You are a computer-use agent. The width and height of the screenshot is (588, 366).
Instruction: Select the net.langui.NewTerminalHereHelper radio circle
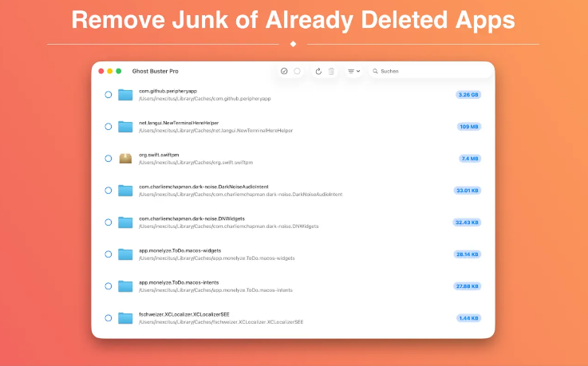pos(109,127)
